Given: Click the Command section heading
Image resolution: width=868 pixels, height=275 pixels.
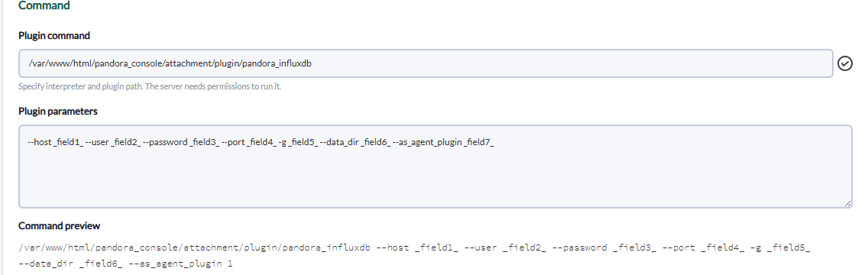Looking at the screenshot, I should pyautogui.click(x=44, y=6).
